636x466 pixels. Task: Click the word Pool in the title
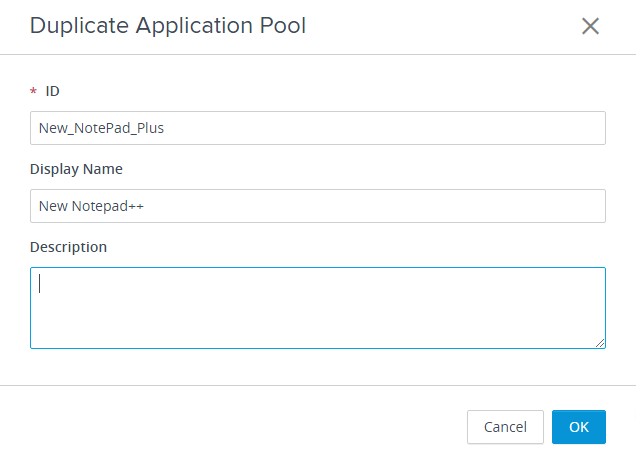coord(283,26)
